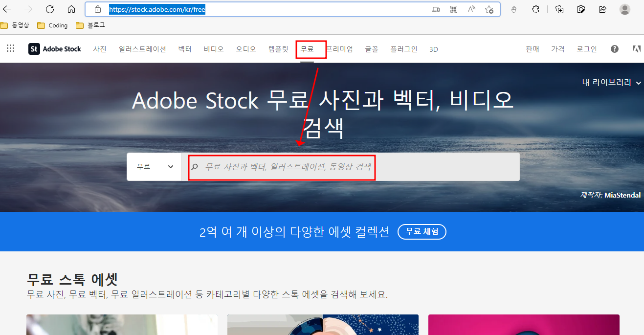Go to the browser home page icon
The width and height of the screenshot is (644, 335).
click(x=71, y=9)
